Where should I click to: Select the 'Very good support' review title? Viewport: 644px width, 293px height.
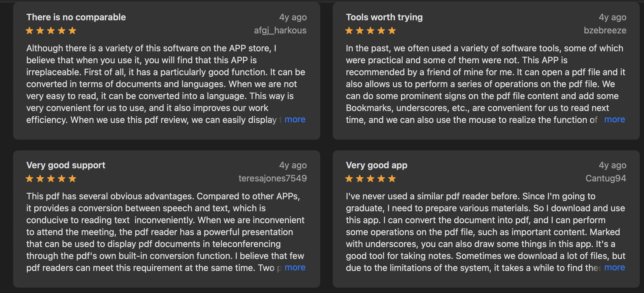pos(66,165)
